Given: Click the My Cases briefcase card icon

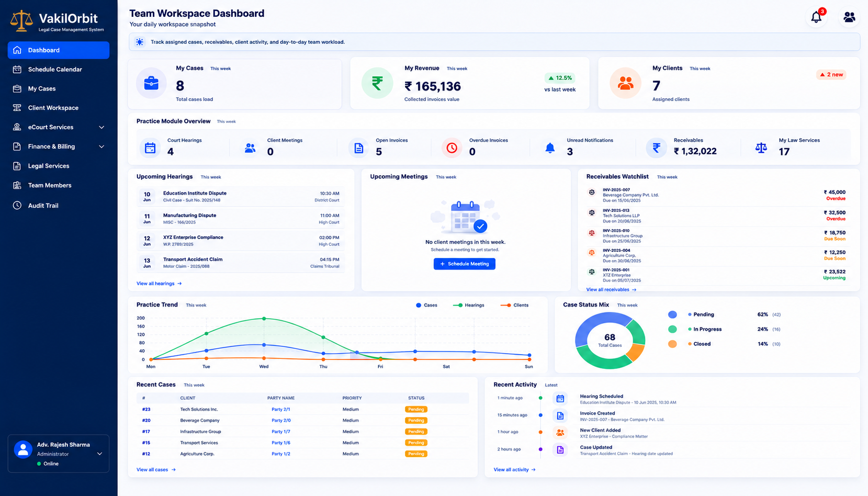Looking at the screenshot, I should click(x=151, y=83).
